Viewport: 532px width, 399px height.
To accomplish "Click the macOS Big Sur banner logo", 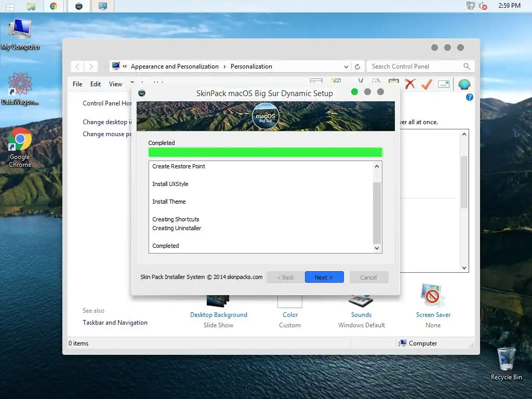I will tap(265, 116).
